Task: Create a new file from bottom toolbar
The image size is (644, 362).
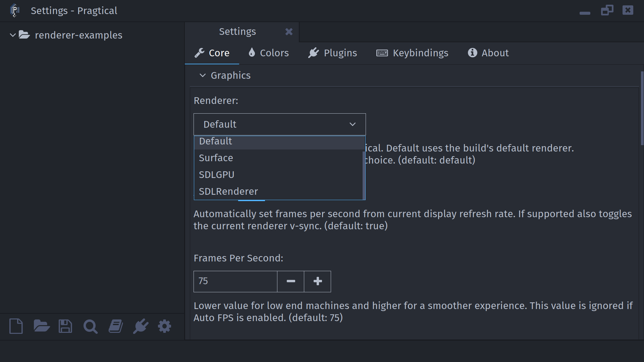Action: (16, 326)
